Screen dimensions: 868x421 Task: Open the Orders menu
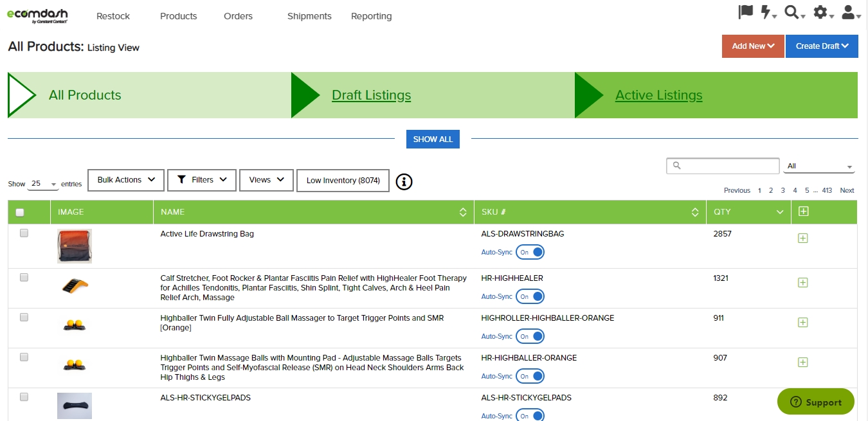tap(238, 16)
